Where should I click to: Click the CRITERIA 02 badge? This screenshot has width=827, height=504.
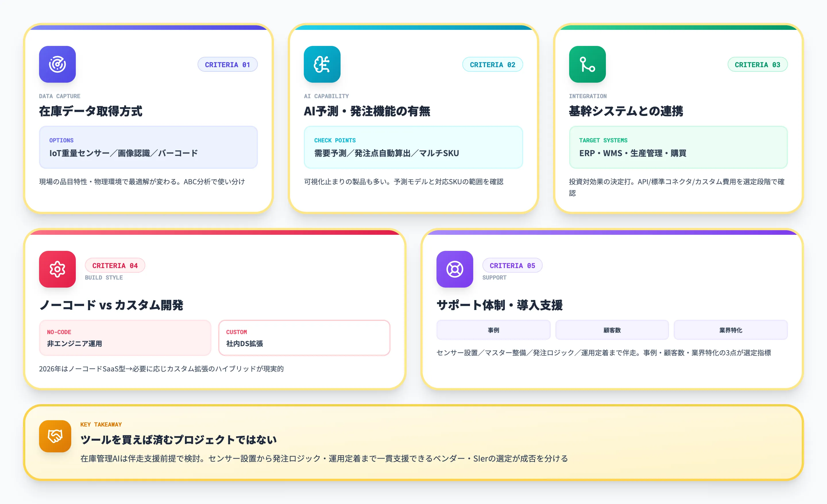tap(492, 64)
